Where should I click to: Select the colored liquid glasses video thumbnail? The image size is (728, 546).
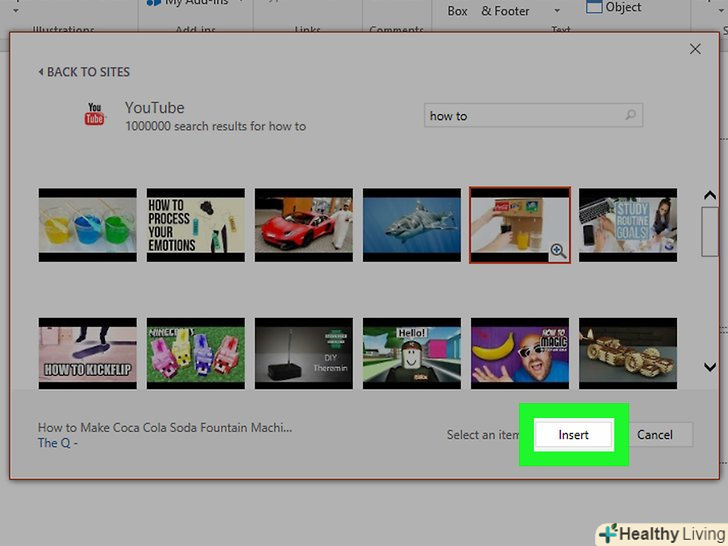click(87, 225)
